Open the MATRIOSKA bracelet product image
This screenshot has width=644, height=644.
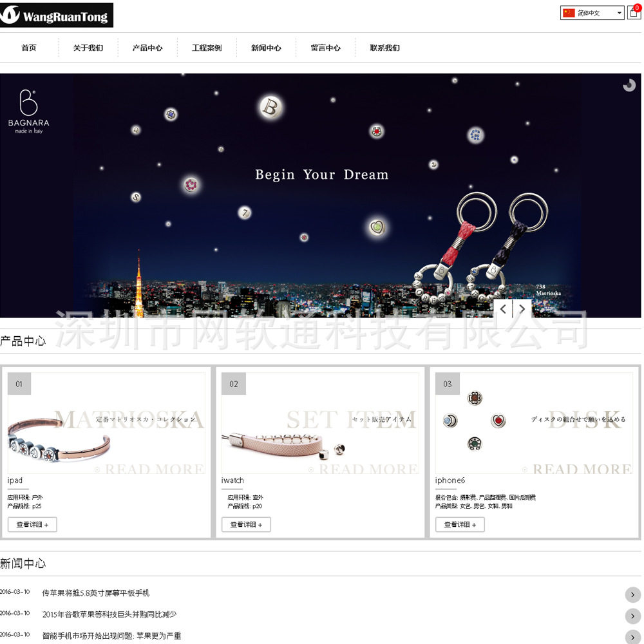(x=106, y=423)
